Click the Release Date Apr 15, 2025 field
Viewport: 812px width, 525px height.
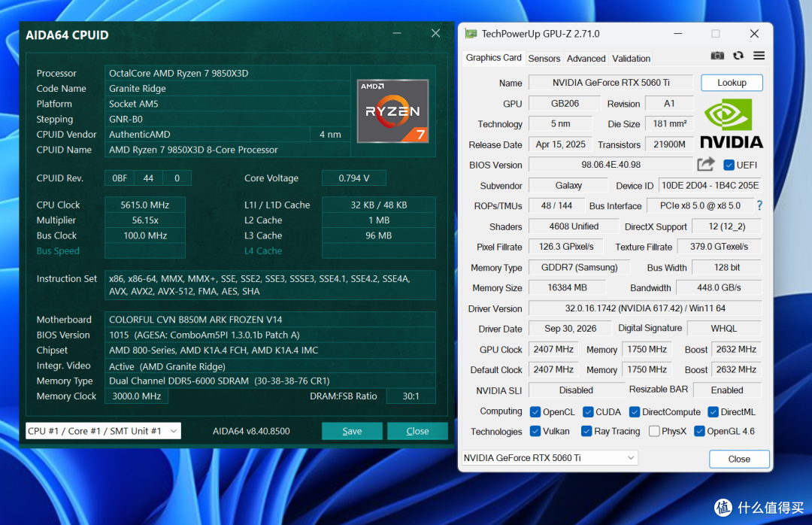pyautogui.click(x=560, y=144)
